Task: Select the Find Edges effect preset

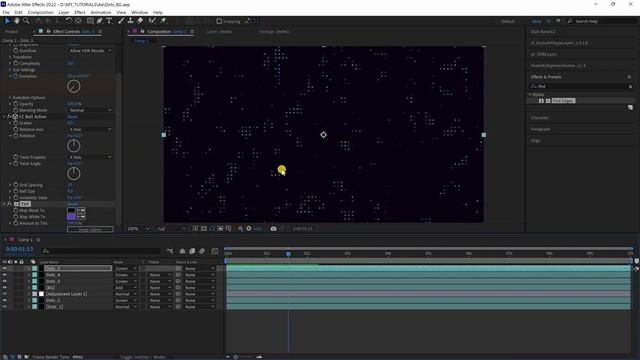Action: [563, 100]
